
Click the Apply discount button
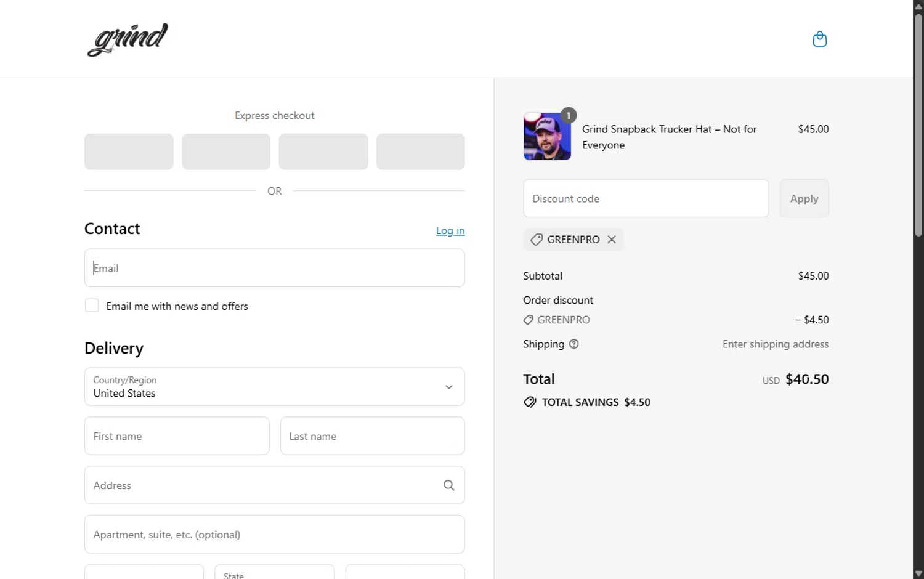pyautogui.click(x=804, y=198)
